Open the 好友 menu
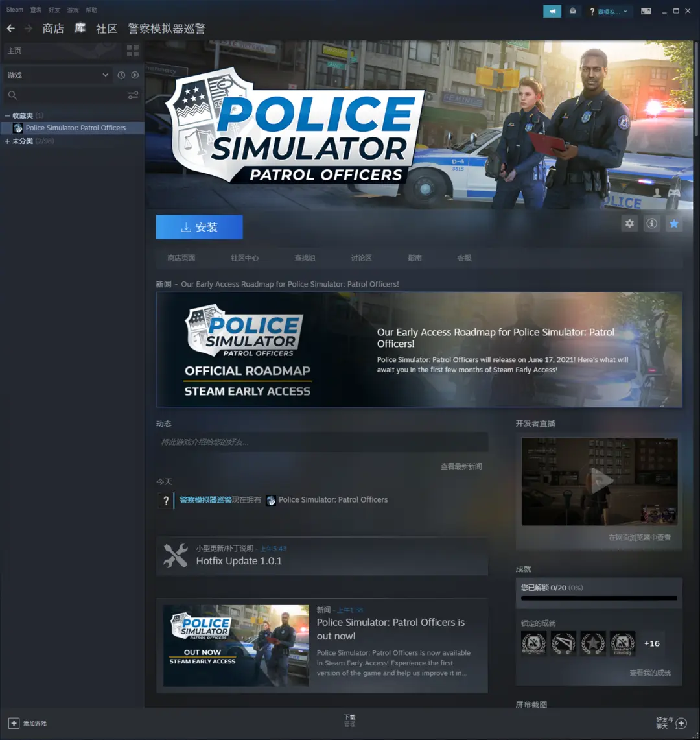700x740 pixels. click(x=54, y=10)
